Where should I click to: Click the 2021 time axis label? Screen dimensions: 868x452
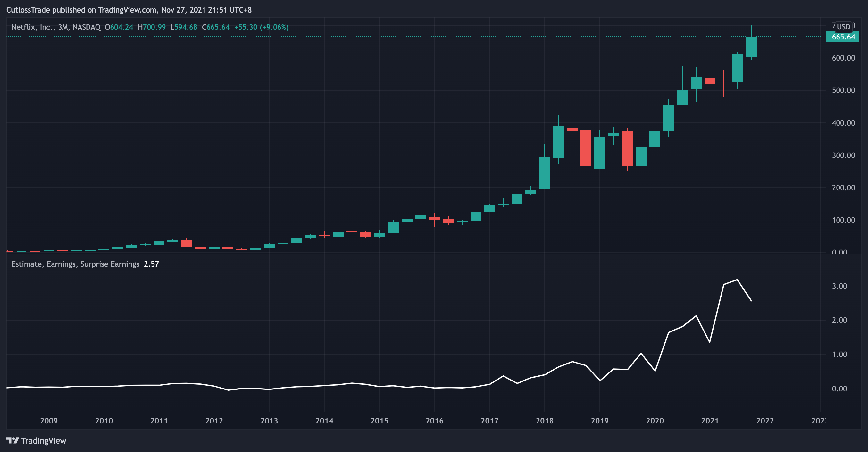710,421
